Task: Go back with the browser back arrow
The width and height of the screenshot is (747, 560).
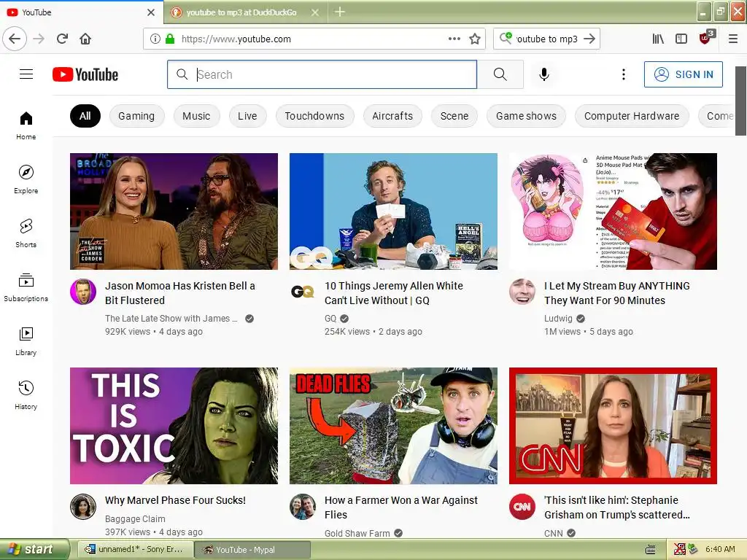Action: [x=15, y=39]
